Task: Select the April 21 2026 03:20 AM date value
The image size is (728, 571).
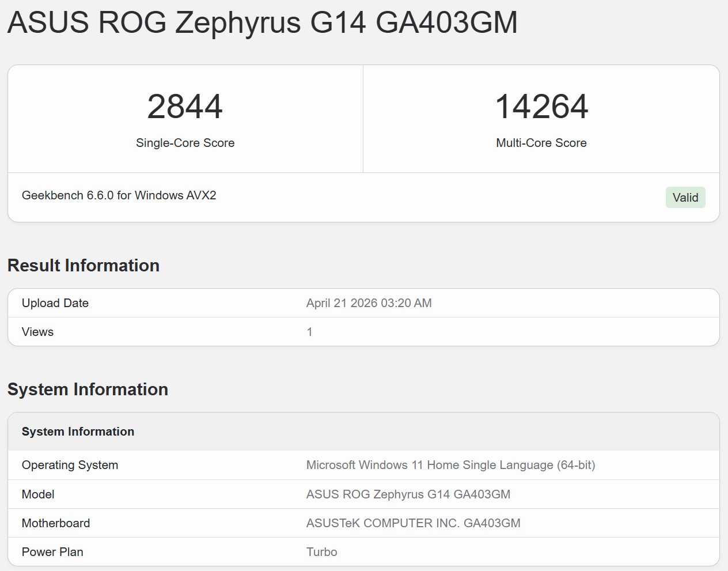Action: pyautogui.click(x=369, y=303)
